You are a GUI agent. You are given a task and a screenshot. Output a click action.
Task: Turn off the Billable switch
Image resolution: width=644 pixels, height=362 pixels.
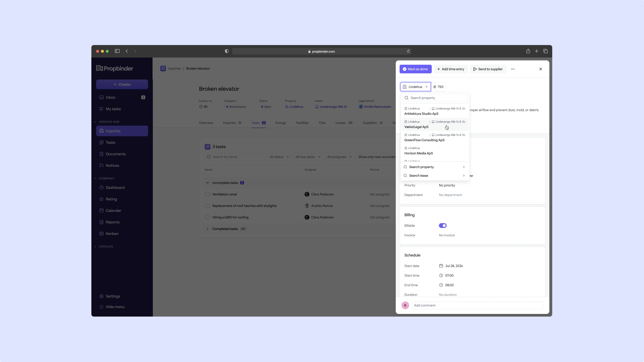443,226
